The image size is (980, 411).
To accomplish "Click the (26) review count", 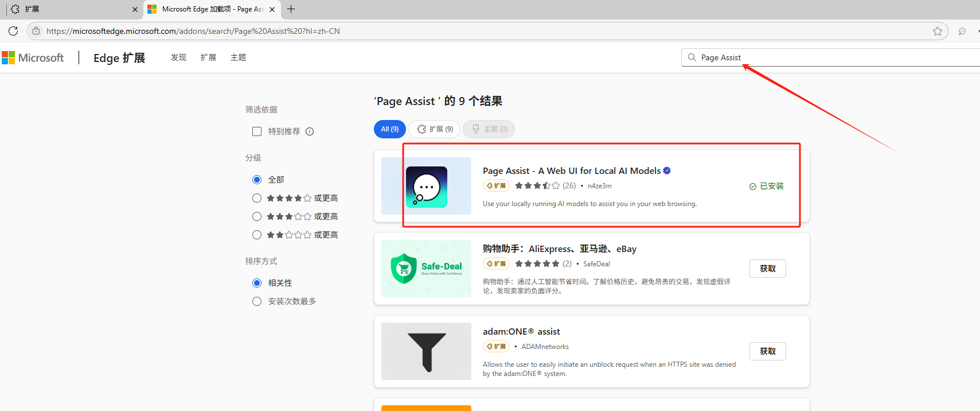I will pos(569,185).
